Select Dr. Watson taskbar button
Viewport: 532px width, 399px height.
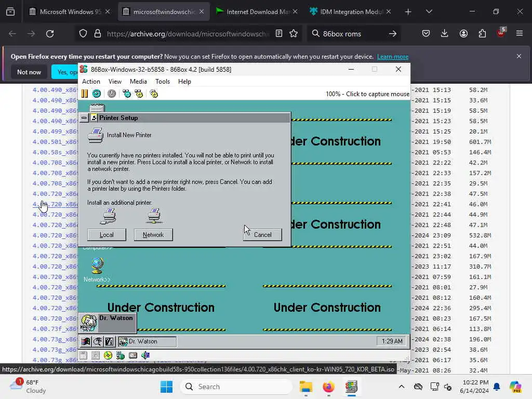coord(147,341)
